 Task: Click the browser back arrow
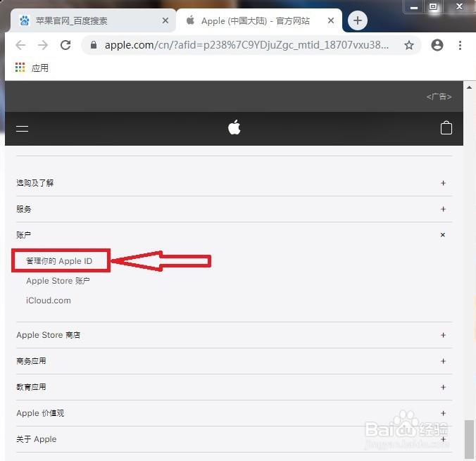pyautogui.click(x=20, y=45)
